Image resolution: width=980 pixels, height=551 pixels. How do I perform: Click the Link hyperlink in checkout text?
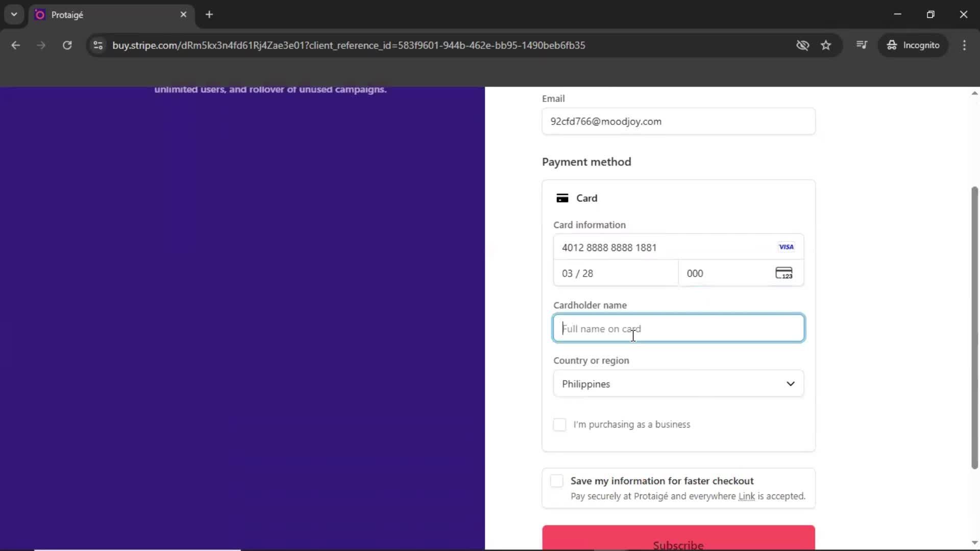747,496
